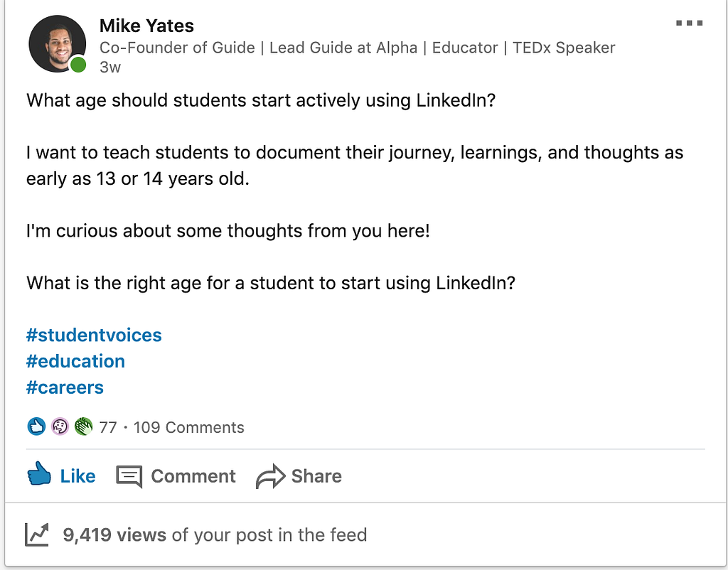Open the #careers hashtag link
728x570 pixels.
point(65,387)
